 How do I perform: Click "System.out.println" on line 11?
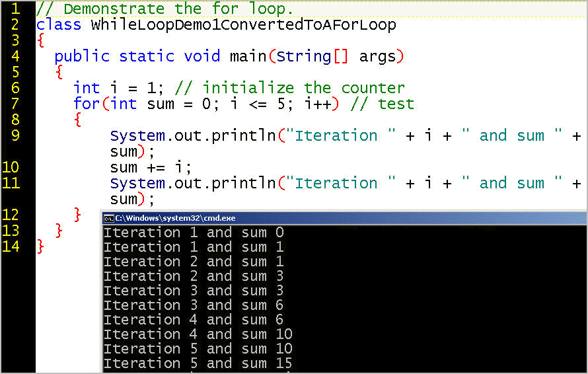click(x=193, y=184)
